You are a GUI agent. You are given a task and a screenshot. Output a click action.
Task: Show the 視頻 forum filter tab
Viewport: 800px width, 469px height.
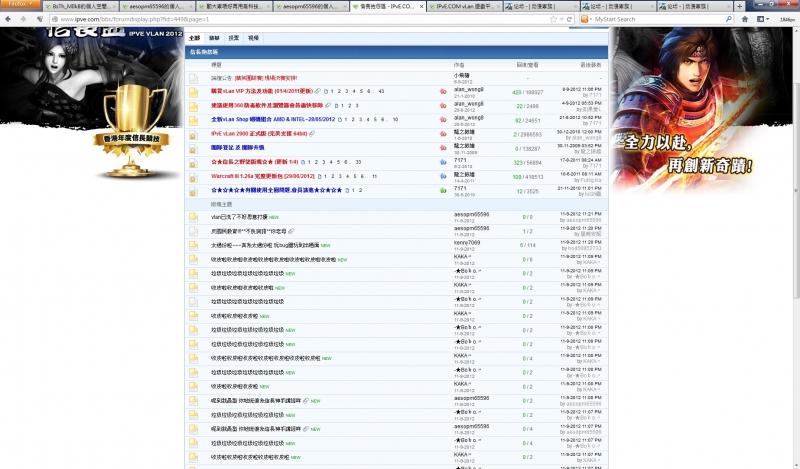coord(252,37)
